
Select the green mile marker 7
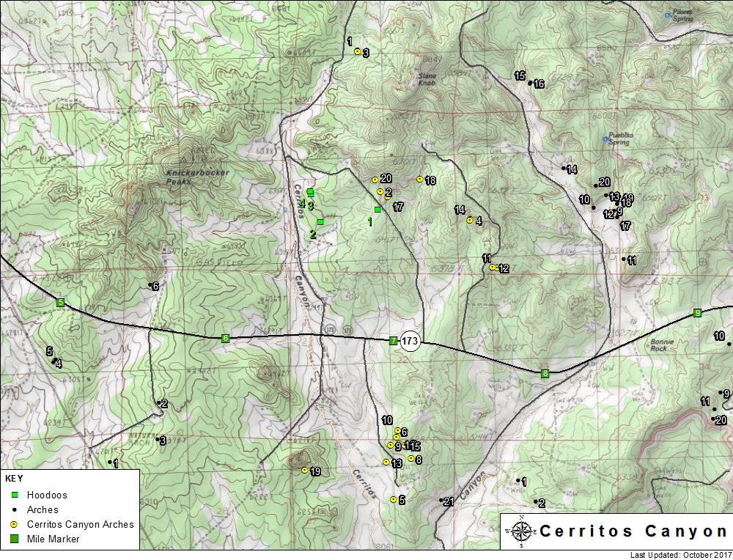pyautogui.click(x=394, y=341)
